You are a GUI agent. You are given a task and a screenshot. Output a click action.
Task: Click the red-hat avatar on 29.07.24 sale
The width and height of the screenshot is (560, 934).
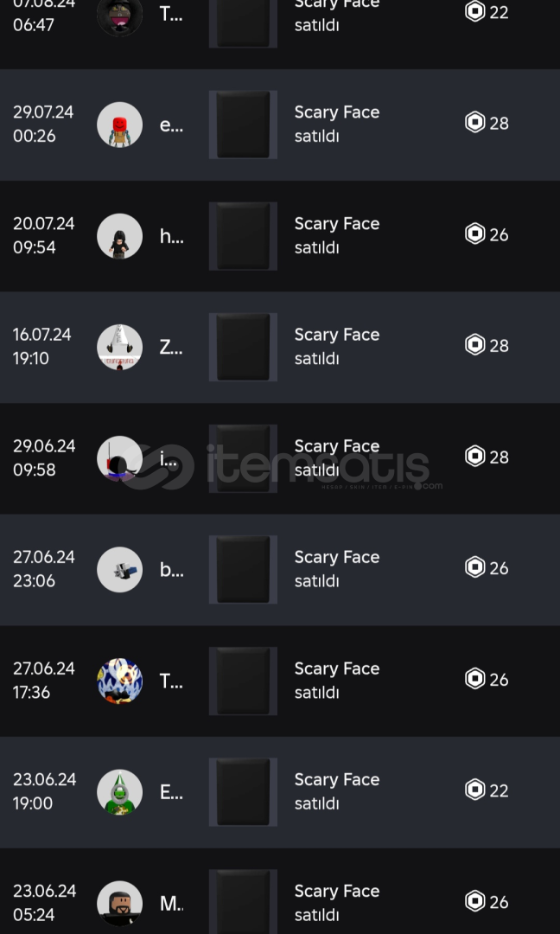click(119, 125)
